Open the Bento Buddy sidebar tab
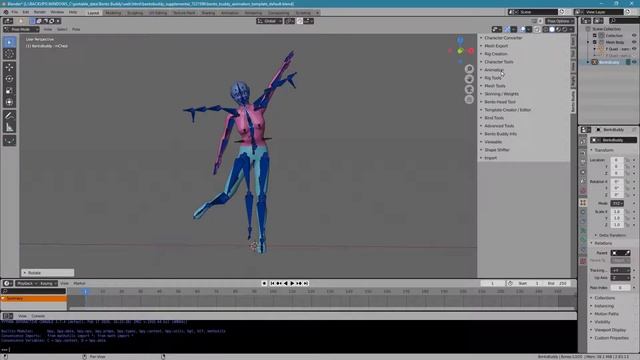 573,102
